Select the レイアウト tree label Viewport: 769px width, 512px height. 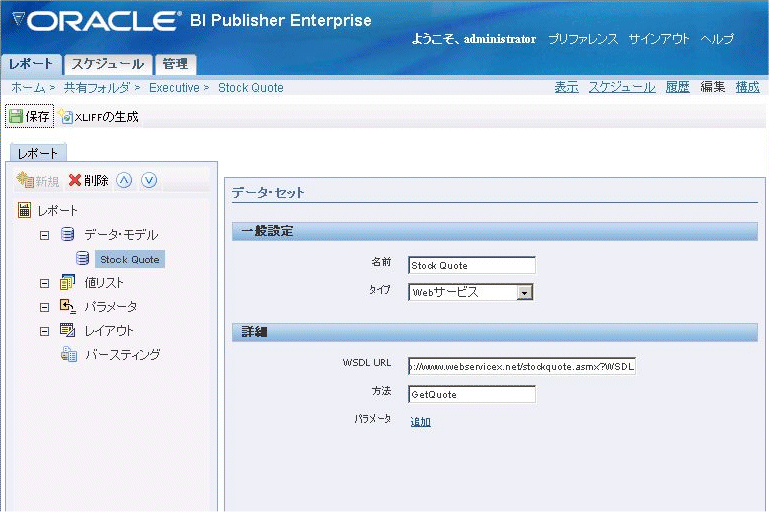tap(108, 331)
